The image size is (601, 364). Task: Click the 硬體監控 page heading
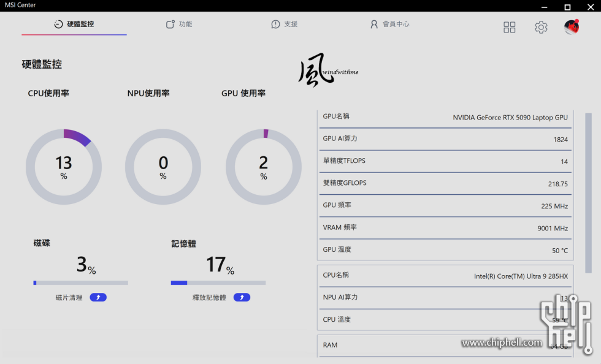[42, 64]
